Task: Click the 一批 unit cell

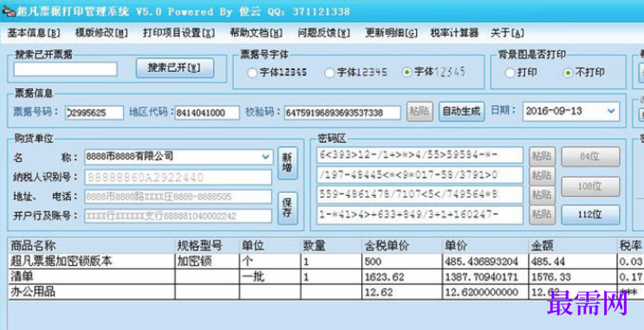Action: point(270,277)
